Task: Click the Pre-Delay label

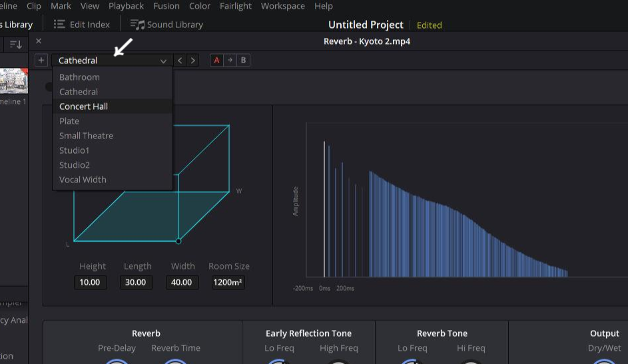Action: (117, 348)
